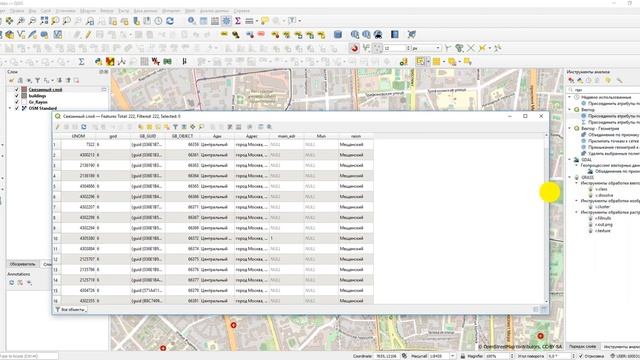Screen dimensions: 640x360
Task: Toggle editing with the pencil icon
Action: 88,35
